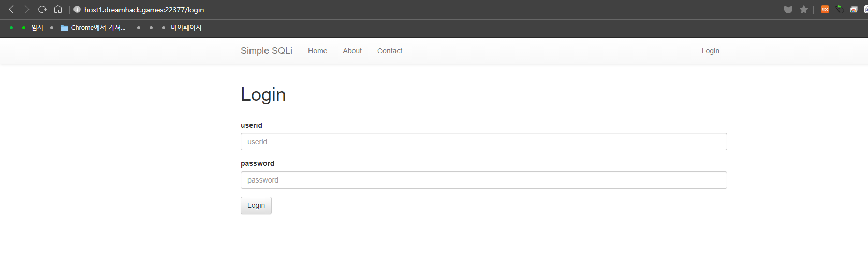Go to the Home nav item
The height and width of the screenshot is (272, 868).
[x=317, y=51]
